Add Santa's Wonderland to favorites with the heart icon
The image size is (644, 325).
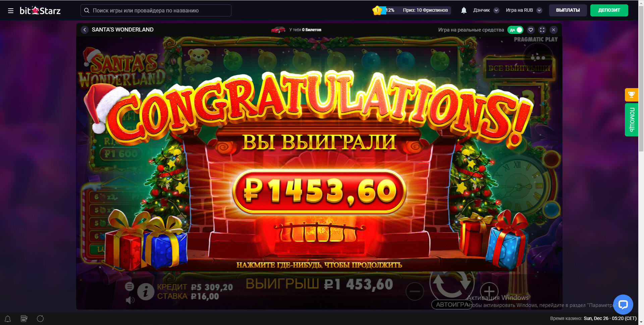[x=531, y=30]
